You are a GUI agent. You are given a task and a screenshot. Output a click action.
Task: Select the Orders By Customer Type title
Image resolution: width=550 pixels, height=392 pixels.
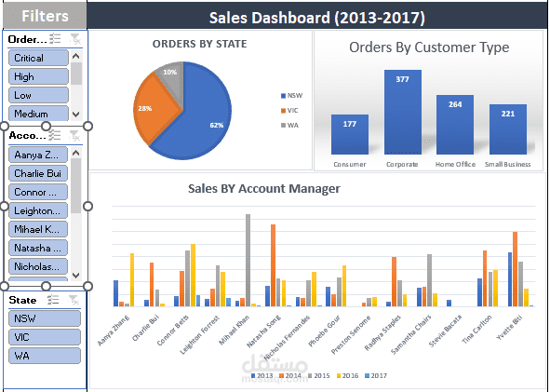coord(429,47)
